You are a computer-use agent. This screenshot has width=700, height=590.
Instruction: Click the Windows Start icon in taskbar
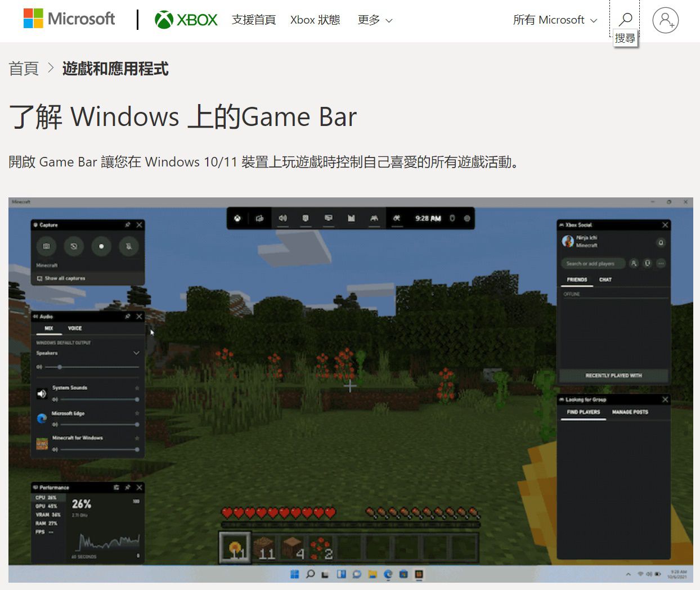pos(294,574)
